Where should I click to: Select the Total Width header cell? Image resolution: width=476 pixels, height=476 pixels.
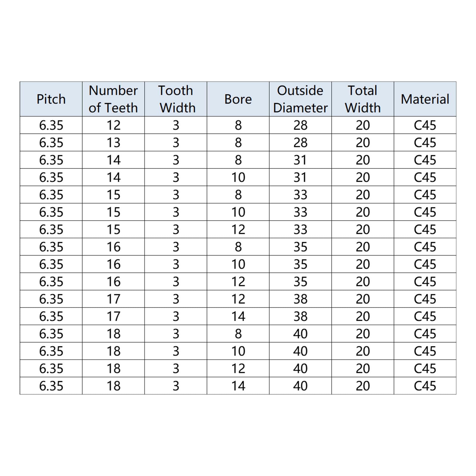tap(363, 99)
